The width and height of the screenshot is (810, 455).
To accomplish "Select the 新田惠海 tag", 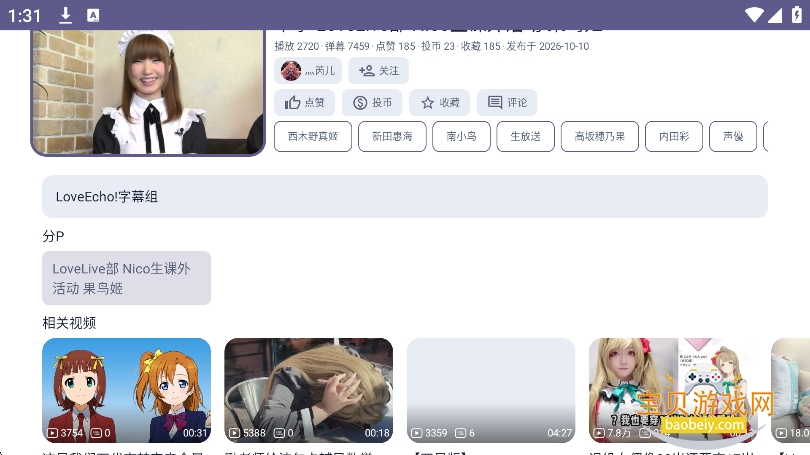I will pos(392,136).
